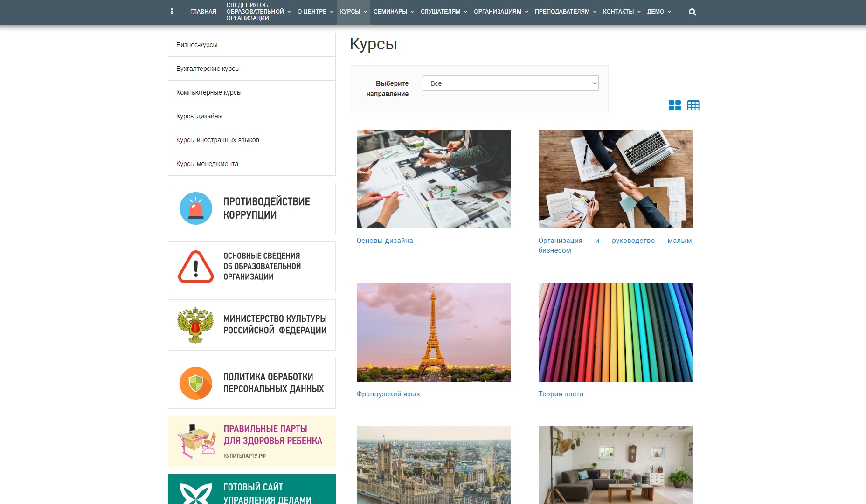
Task: Open the Основы дизайна course link
Action: tap(385, 241)
